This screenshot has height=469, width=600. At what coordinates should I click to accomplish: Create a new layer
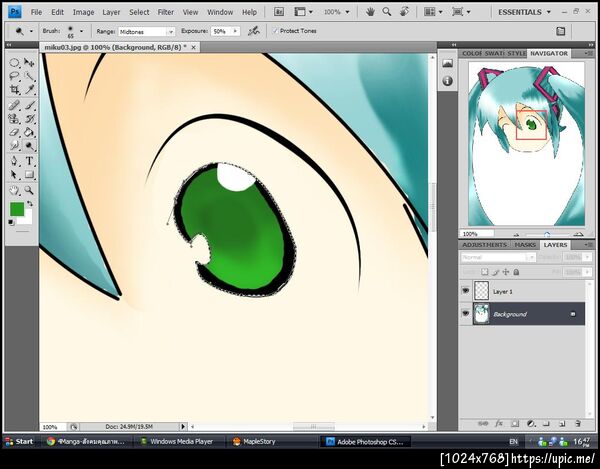point(562,423)
